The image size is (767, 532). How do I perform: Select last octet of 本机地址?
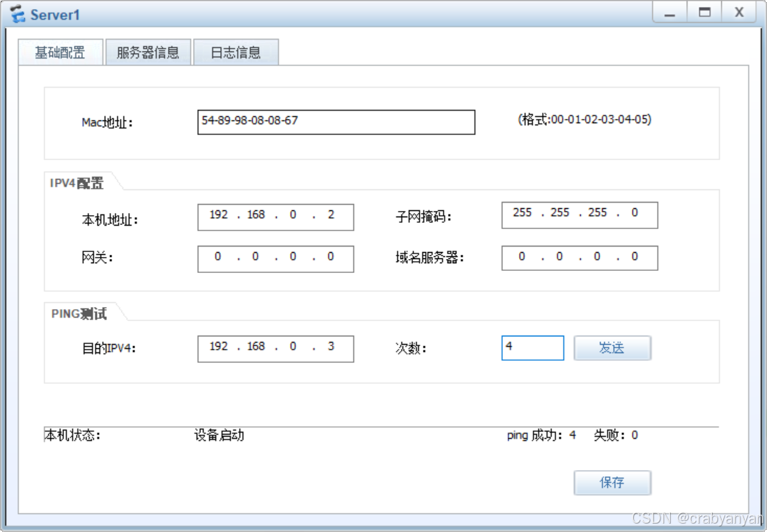pyautogui.click(x=331, y=216)
